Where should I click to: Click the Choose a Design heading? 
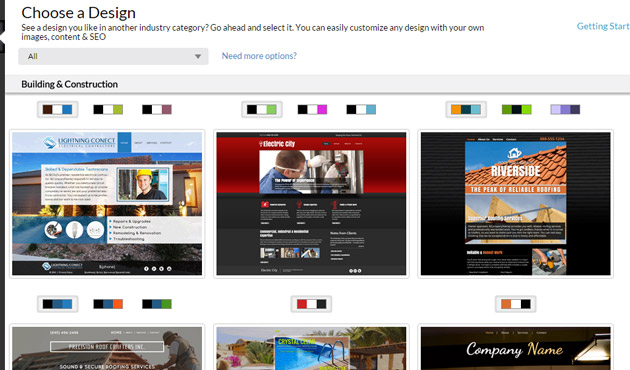point(78,13)
